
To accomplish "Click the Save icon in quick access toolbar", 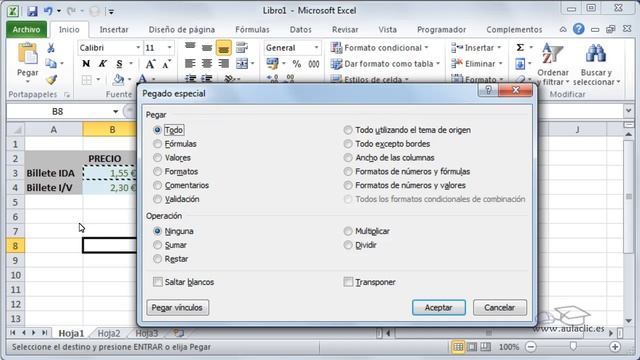I will point(32,11).
